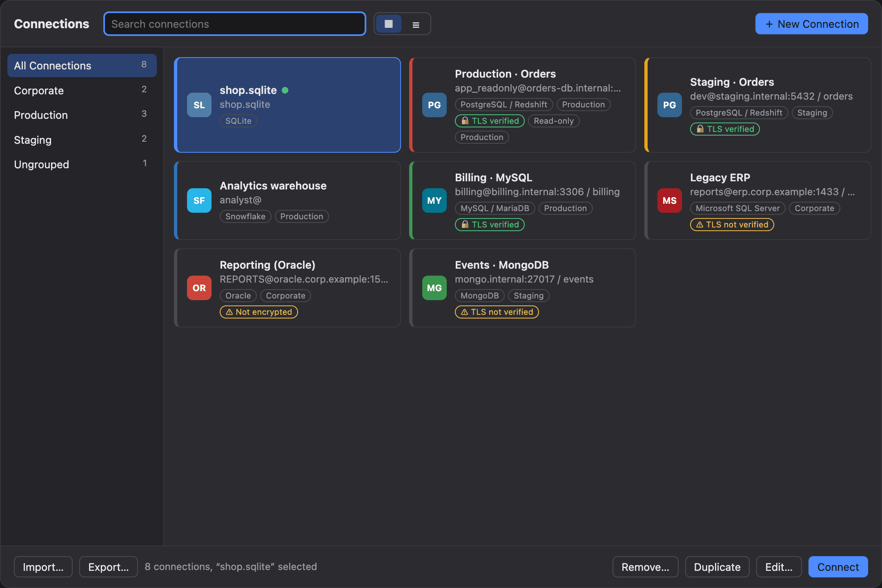
Task: Click mongo.internal:27017 / events text
Action: [x=524, y=279]
